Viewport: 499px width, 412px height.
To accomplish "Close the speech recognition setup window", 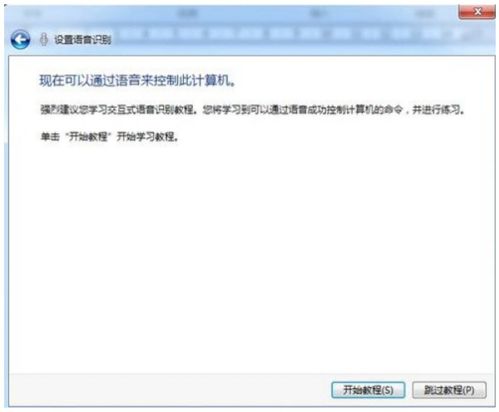I will 477,12.
